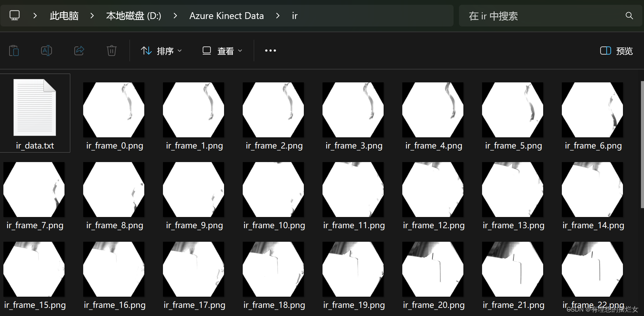Image resolution: width=644 pixels, height=316 pixels.
Task: Click the search magnifier icon
Action: 629,16
